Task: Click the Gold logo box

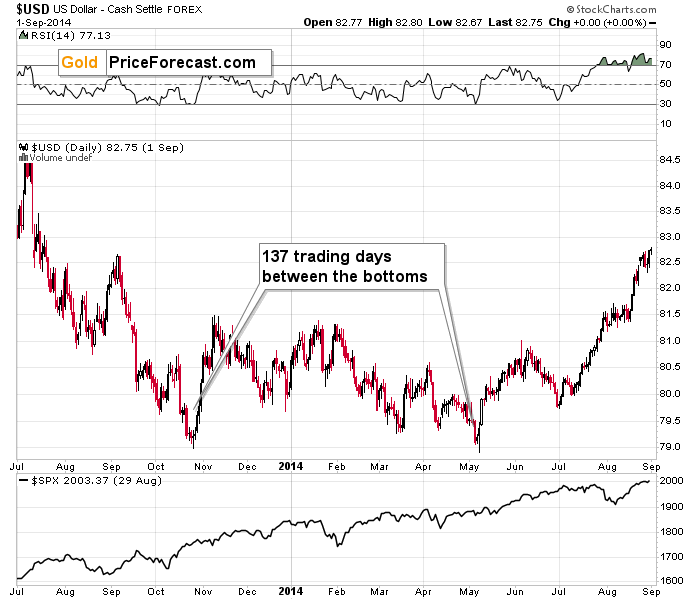Action: click(x=80, y=62)
